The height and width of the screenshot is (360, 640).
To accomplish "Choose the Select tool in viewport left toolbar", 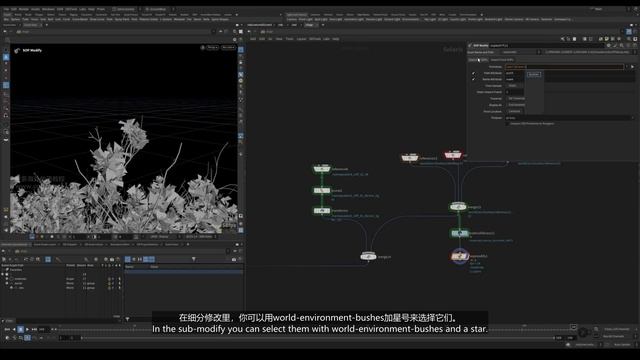I will (x=6, y=58).
